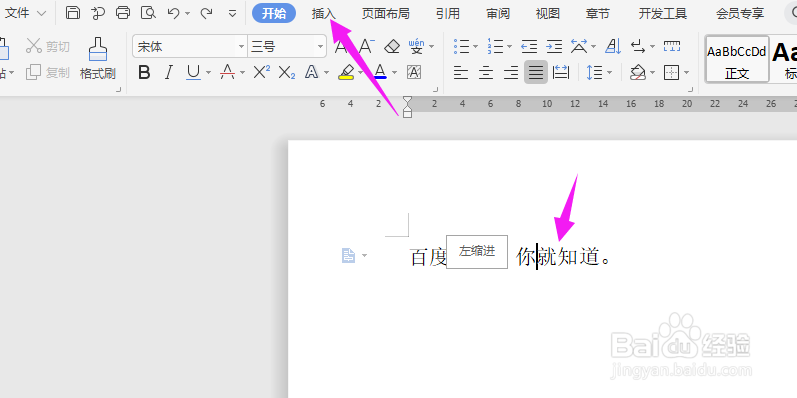Apply the 正文 style

coord(737,59)
